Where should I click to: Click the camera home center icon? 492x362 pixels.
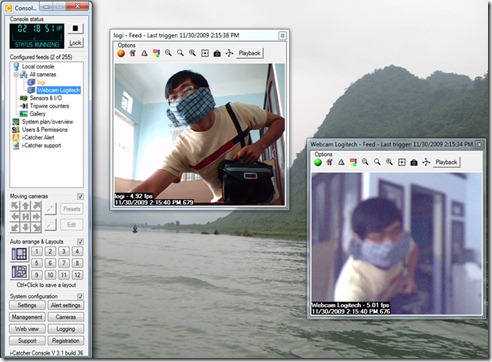26,217
